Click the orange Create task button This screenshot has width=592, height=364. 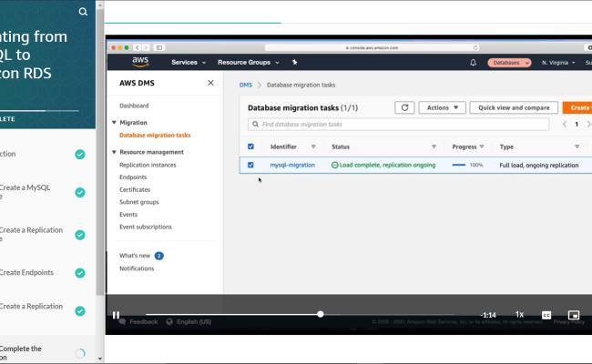coord(577,107)
